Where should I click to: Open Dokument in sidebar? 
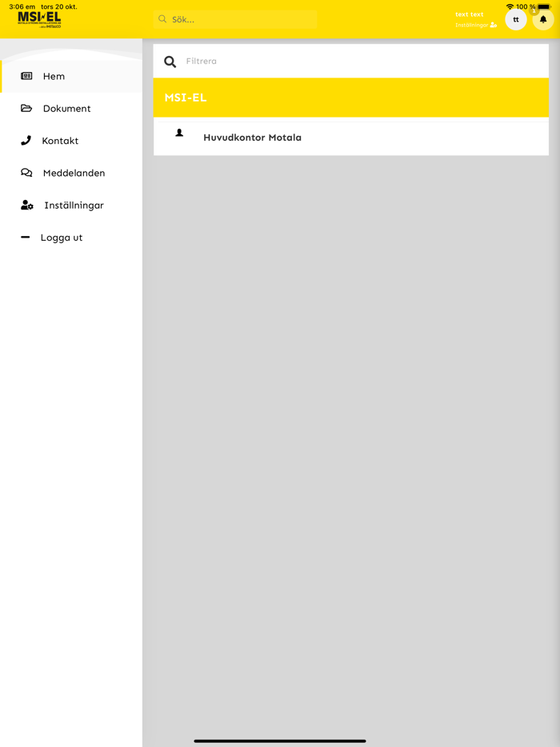71,109
